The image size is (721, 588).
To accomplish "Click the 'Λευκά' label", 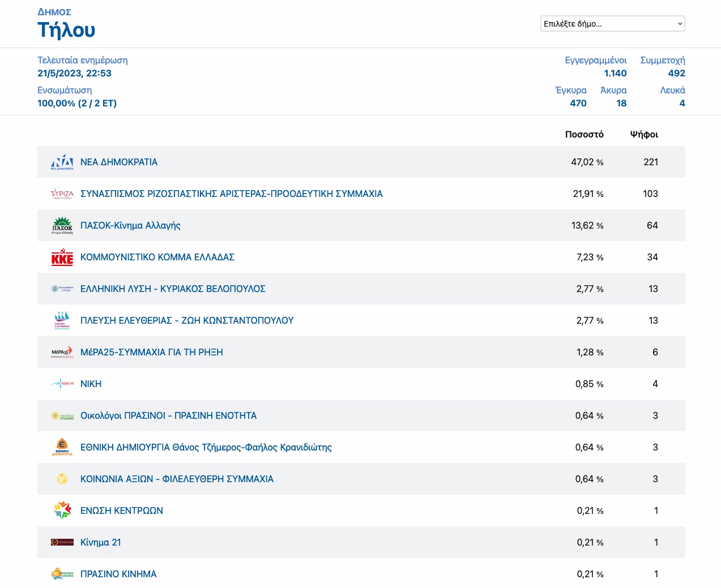I will (673, 90).
